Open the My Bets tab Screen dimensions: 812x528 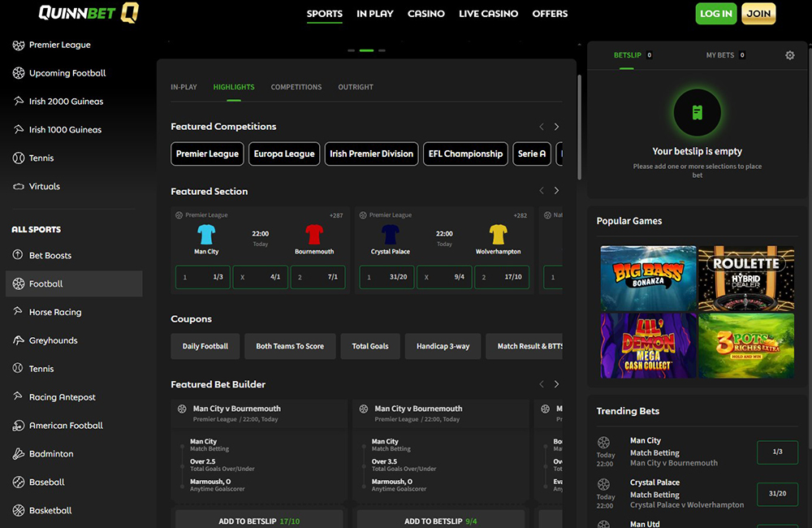[725, 55]
